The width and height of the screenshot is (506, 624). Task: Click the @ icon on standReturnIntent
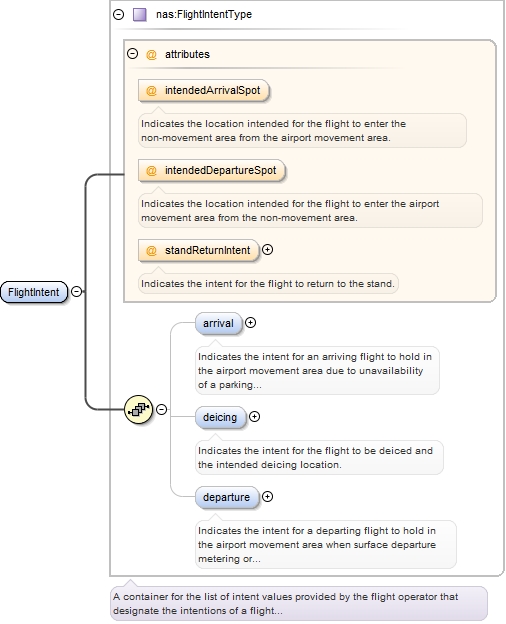coord(151,251)
